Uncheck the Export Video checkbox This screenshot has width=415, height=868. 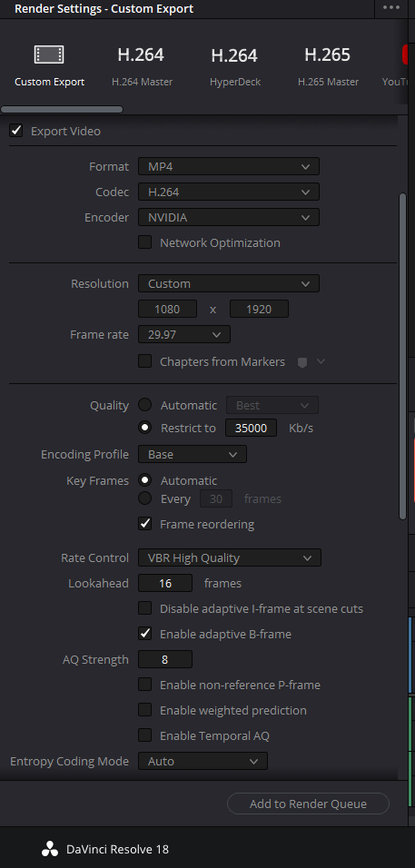16,131
